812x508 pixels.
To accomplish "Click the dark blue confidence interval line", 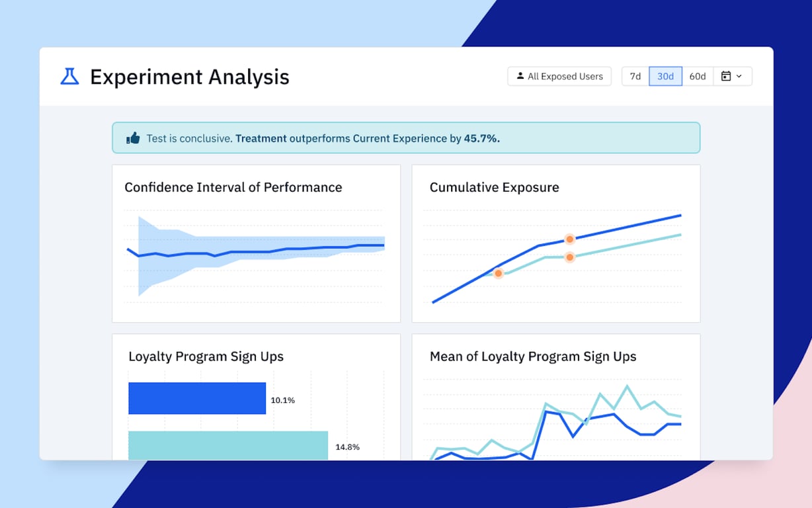I will pyautogui.click(x=255, y=251).
